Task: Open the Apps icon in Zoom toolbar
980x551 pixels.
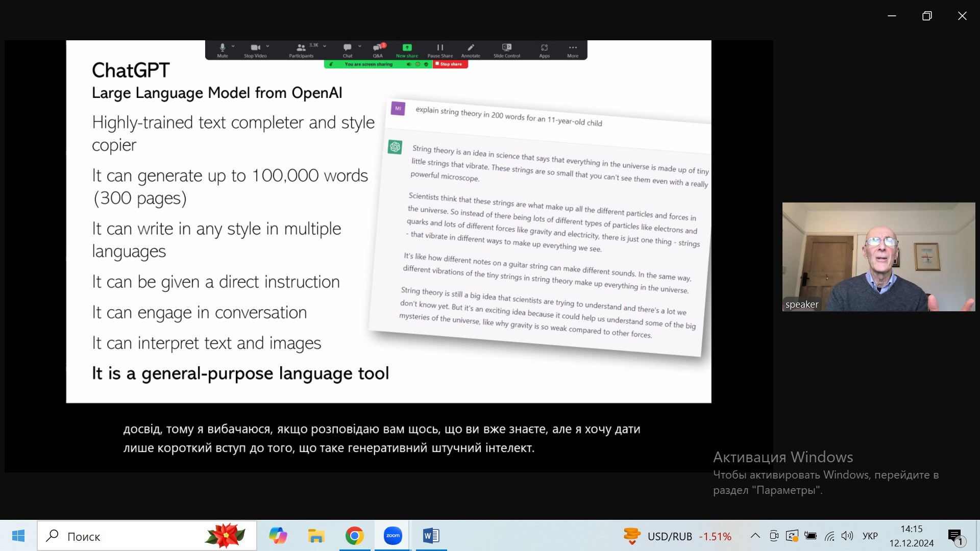Action: (544, 47)
